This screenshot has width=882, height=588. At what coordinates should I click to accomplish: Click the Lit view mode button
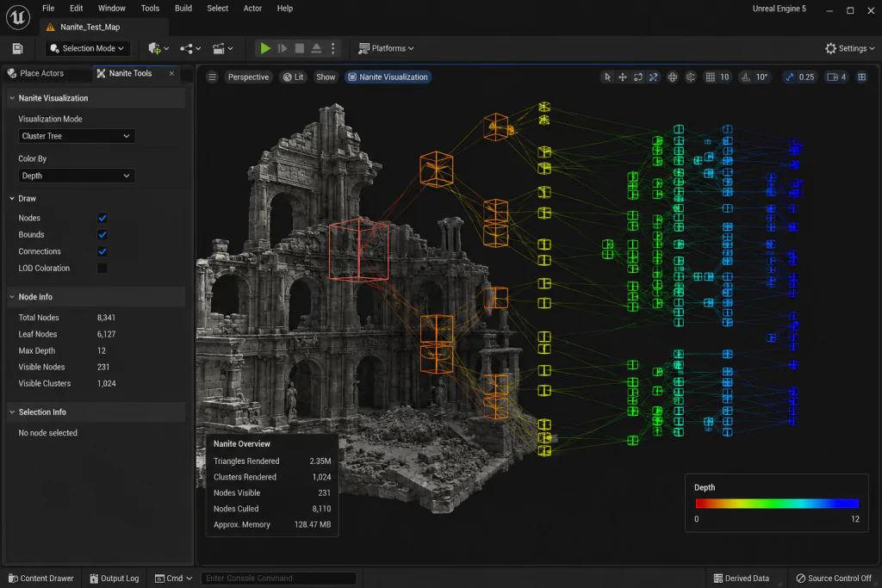[x=293, y=77]
